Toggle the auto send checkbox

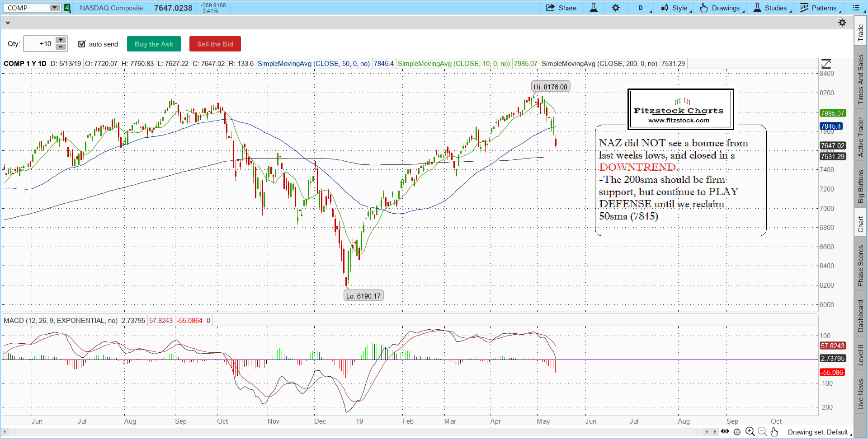pyautogui.click(x=82, y=44)
